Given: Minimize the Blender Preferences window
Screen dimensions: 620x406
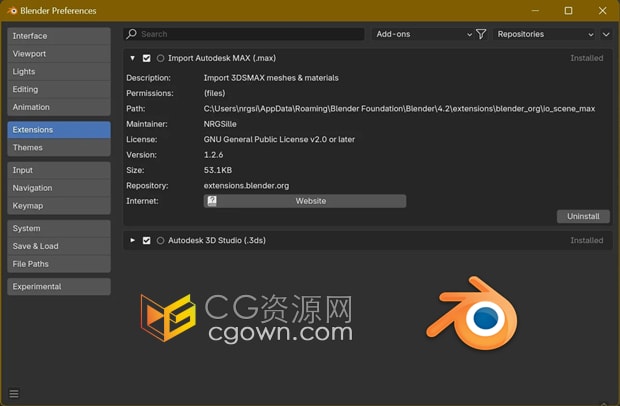Looking at the screenshot, I should pos(535,11).
